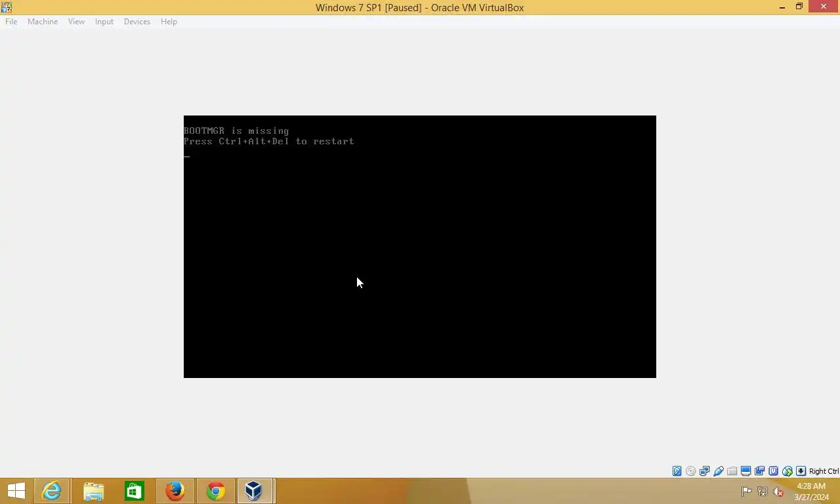The image size is (840, 504).
Task: Click the video capture status icon
Action: pos(759,471)
